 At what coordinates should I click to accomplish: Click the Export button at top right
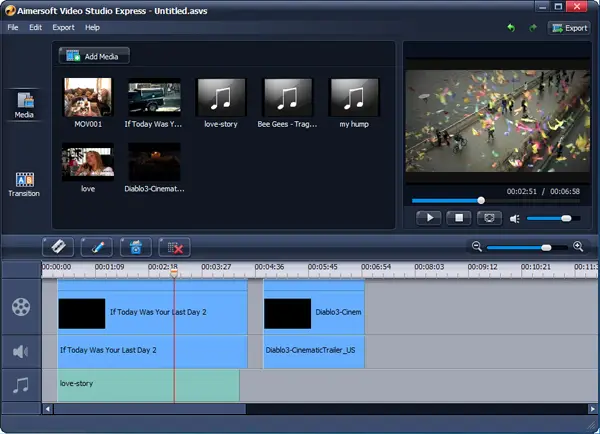569,28
